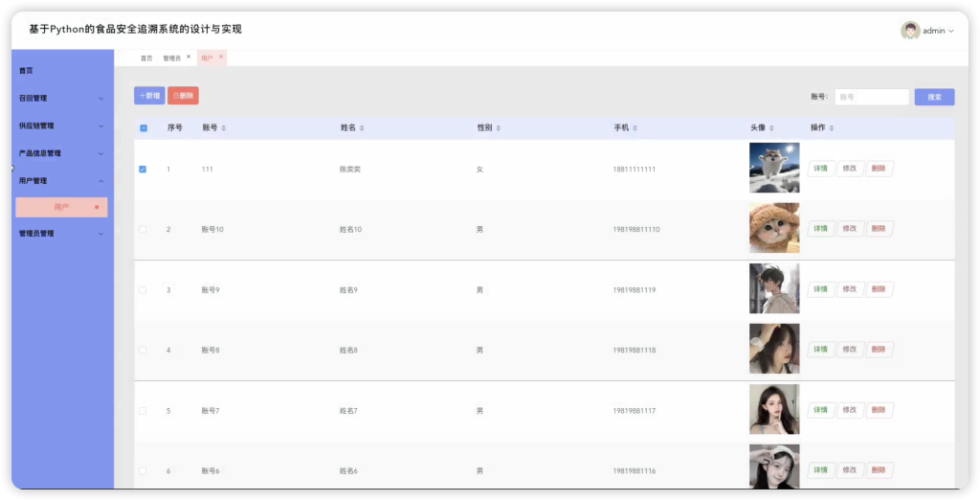The height and width of the screenshot is (501, 980).
Task: Close the 管理员 tab
Action: point(189,57)
